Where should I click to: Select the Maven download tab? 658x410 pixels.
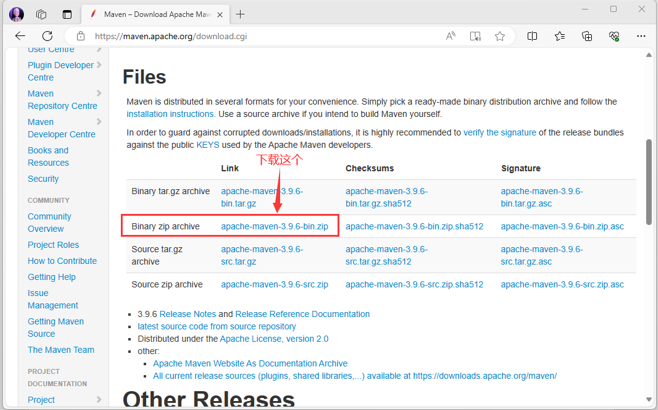click(155, 15)
